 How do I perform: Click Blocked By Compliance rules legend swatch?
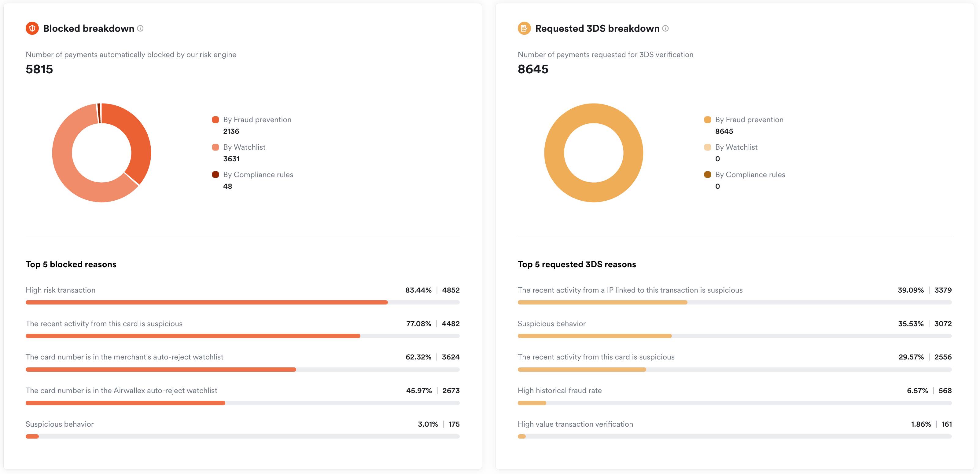pos(215,174)
